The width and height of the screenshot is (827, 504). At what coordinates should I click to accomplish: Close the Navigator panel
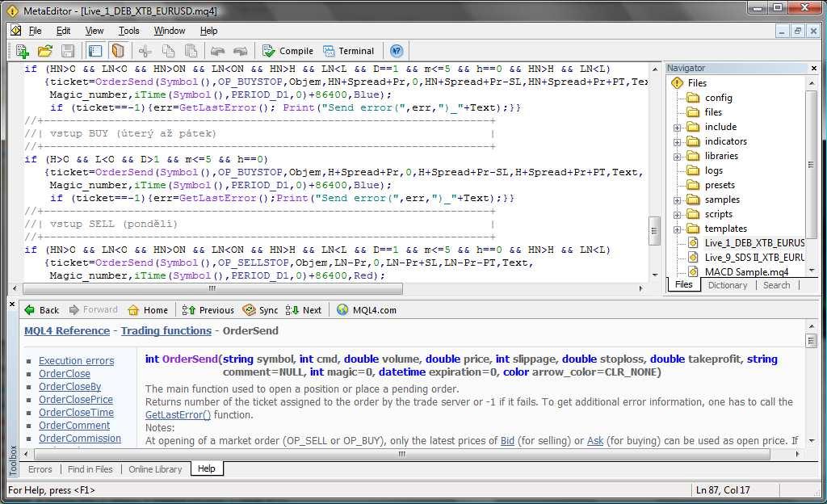[814, 68]
